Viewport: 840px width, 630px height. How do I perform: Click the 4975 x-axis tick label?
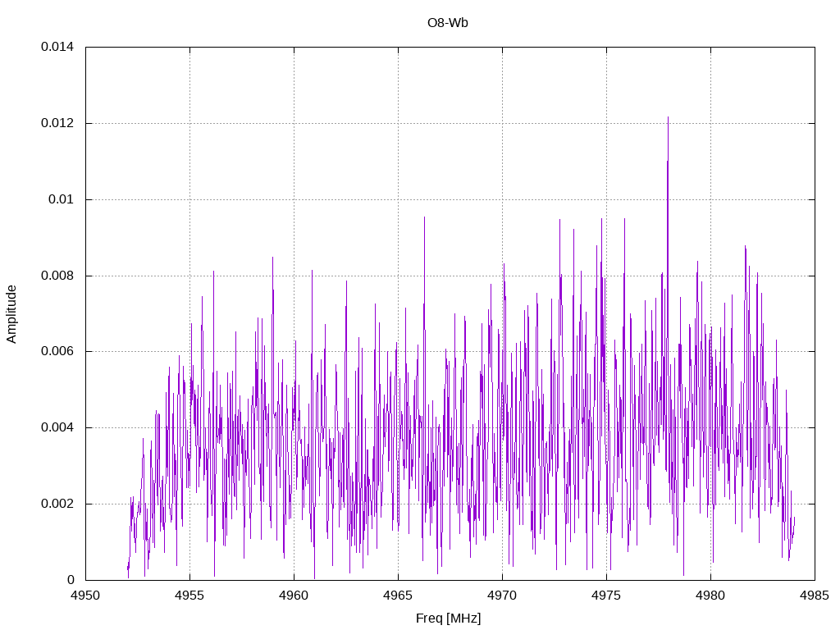click(606, 596)
